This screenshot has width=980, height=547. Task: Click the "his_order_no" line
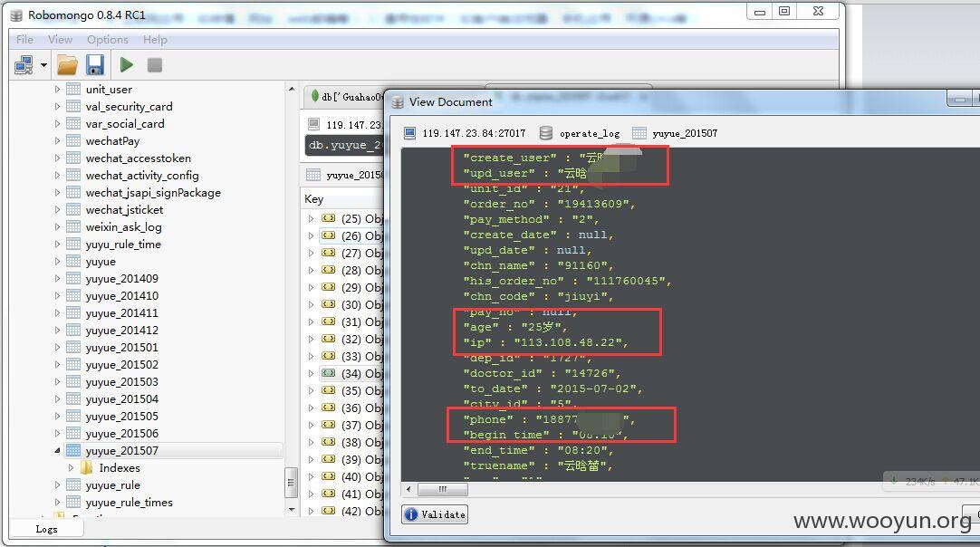[x=567, y=281]
